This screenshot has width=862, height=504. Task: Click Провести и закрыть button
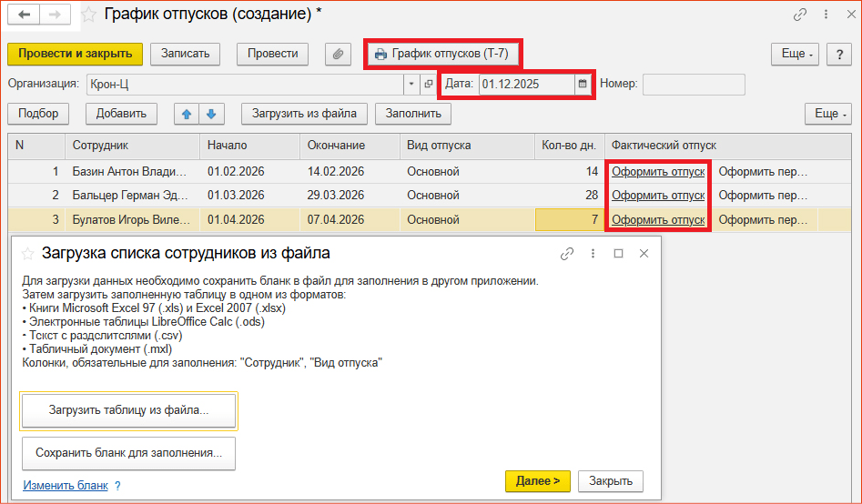[75, 54]
